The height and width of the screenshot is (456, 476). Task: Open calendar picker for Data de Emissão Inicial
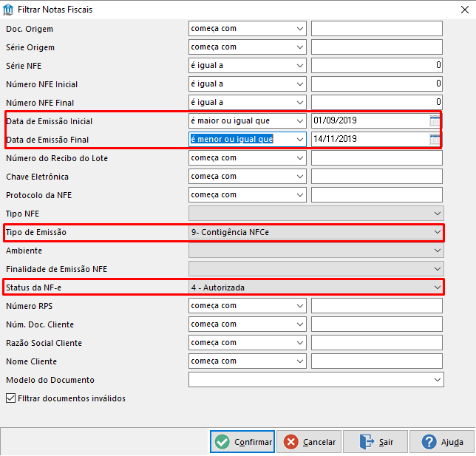tap(435, 120)
